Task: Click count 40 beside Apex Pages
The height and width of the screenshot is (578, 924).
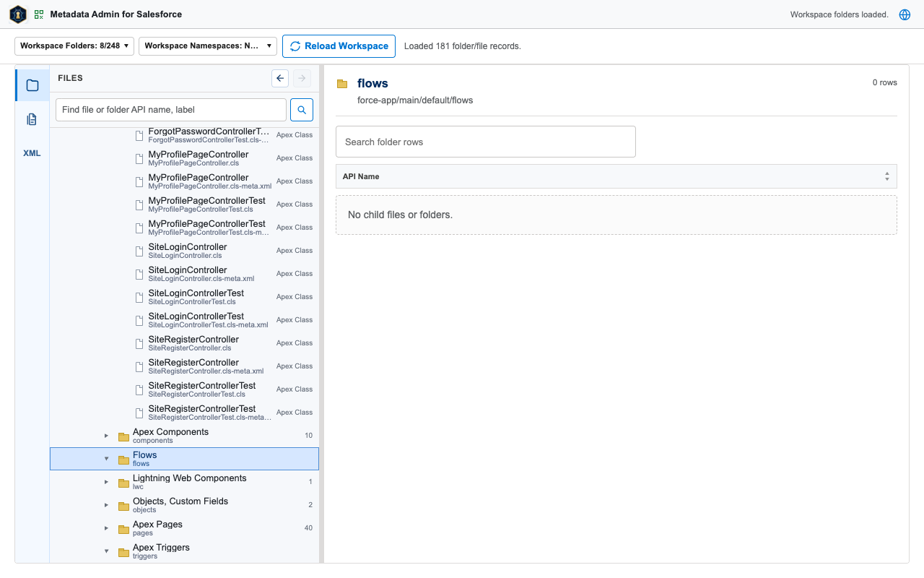Action: click(x=308, y=528)
